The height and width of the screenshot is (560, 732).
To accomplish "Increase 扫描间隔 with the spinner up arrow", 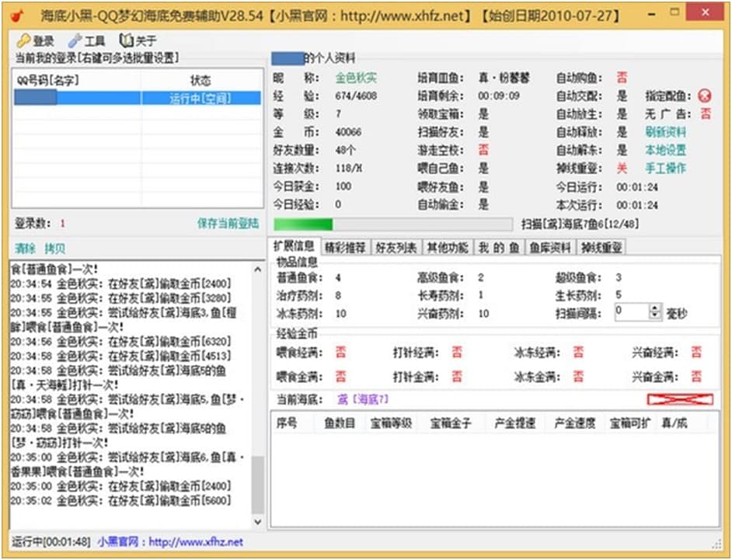I will coord(654,308).
